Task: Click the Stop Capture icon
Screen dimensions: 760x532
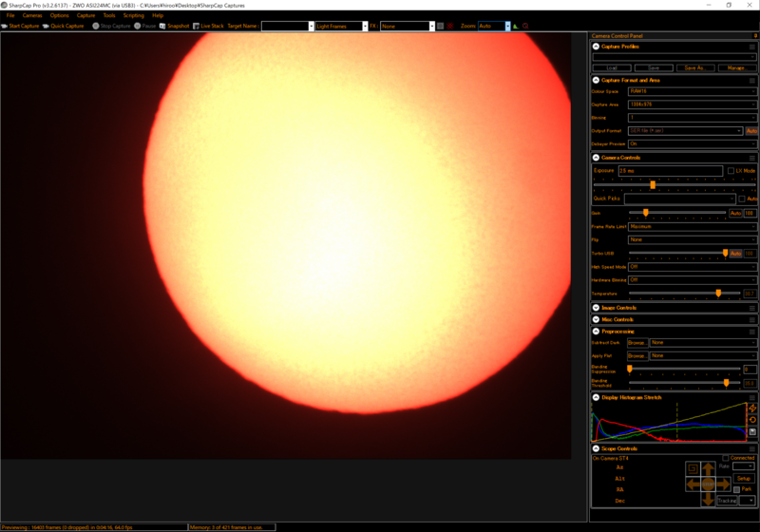Action: click(x=96, y=27)
